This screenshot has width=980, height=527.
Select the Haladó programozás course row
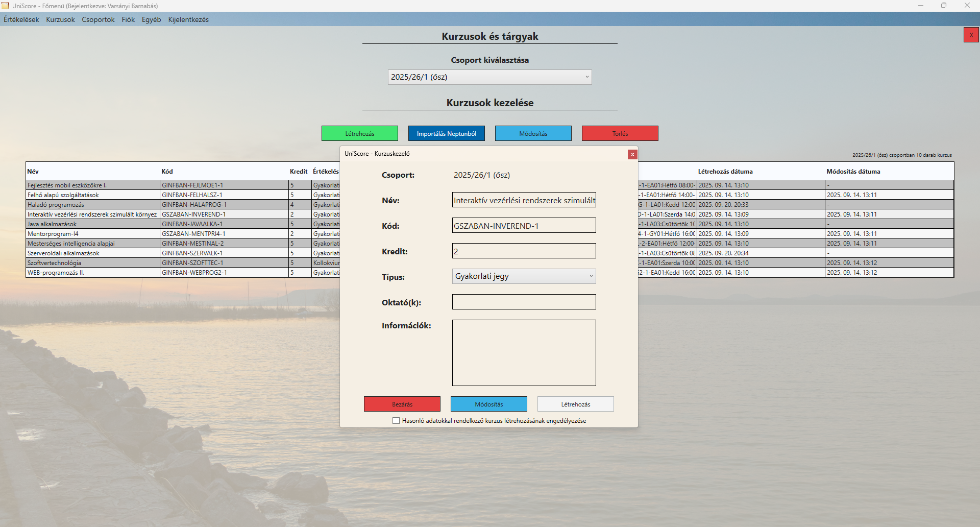(92, 204)
